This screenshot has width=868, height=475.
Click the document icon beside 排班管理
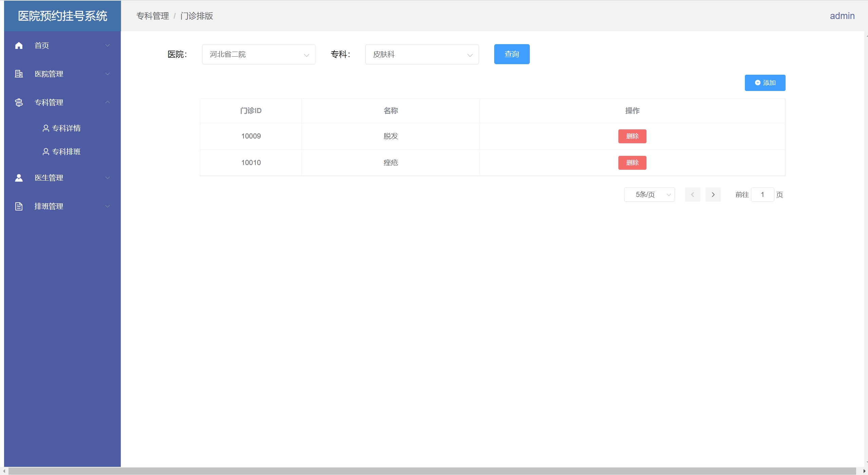coord(19,206)
